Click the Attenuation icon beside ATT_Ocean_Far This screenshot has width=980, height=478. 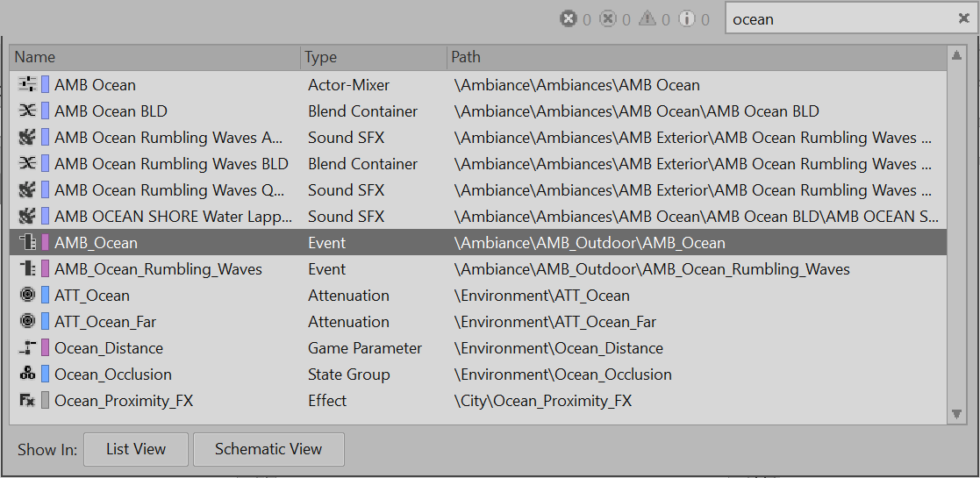point(27,322)
